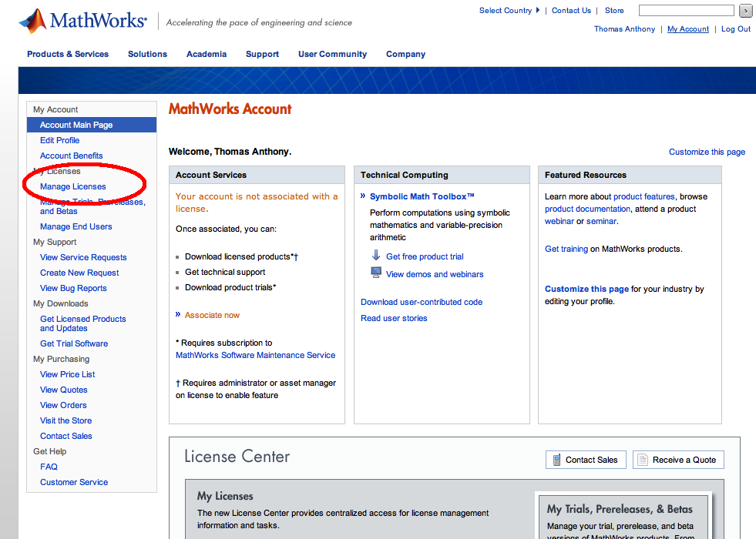This screenshot has width=756, height=539.
Task: Click the document icon in Receive a Quote
Action: click(x=643, y=460)
